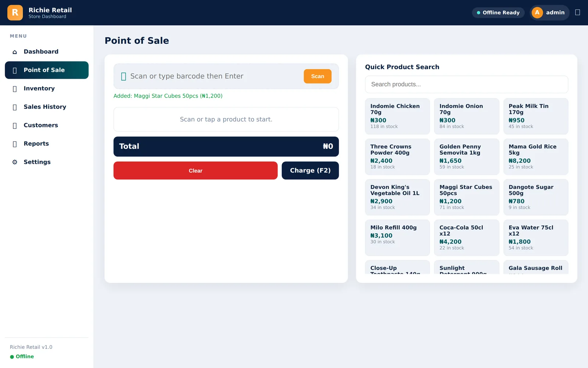The image size is (588, 368).
Task: Click the barcode icon in scan field
Action: coord(123,76)
